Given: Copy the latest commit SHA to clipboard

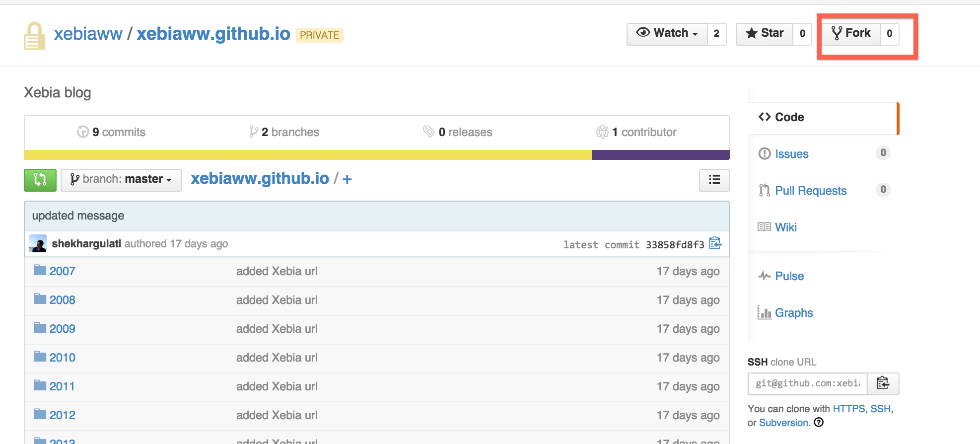Looking at the screenshot, I should click(715, 243).
